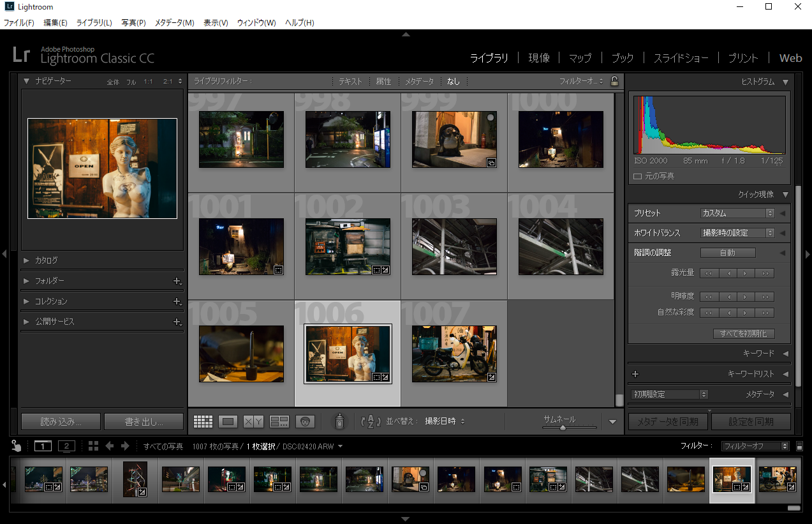Open the 写真(P) menu
This screenshot has height=524, width=812.
pyautogui.click(x=133, y=22)
